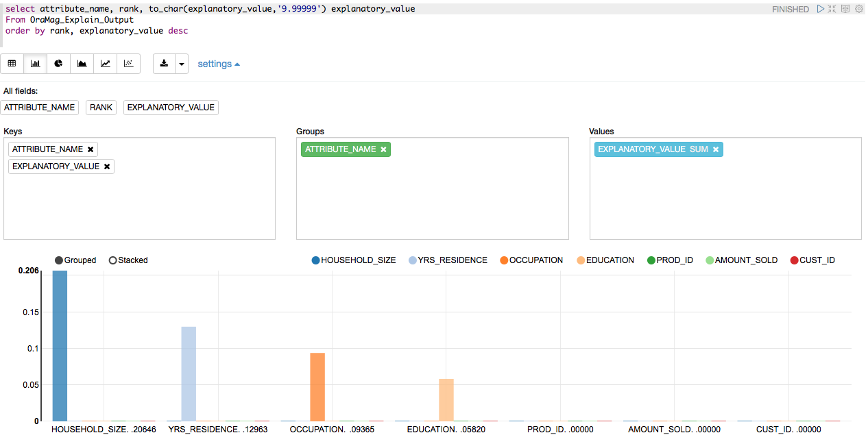Click the Groups drop area box

[x=433, y=188]
